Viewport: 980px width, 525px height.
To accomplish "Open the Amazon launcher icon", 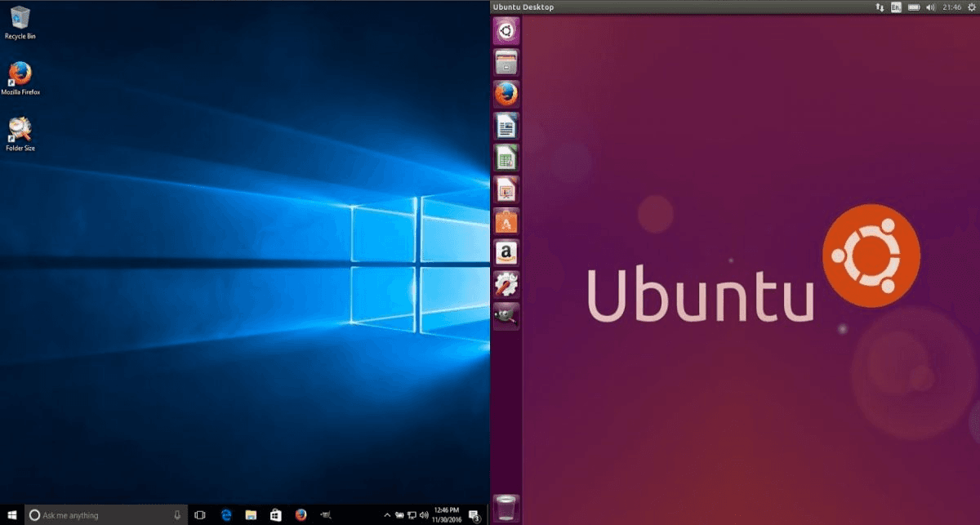I will point(506,253).
